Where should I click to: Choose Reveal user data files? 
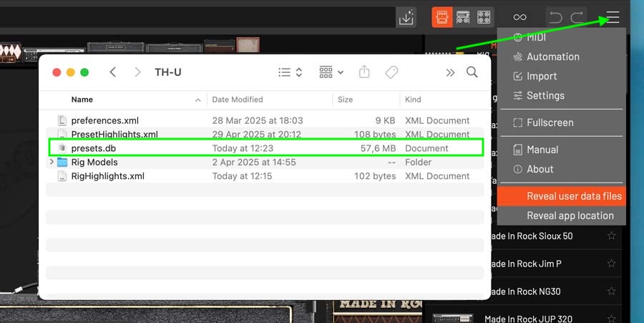point(562,196)
